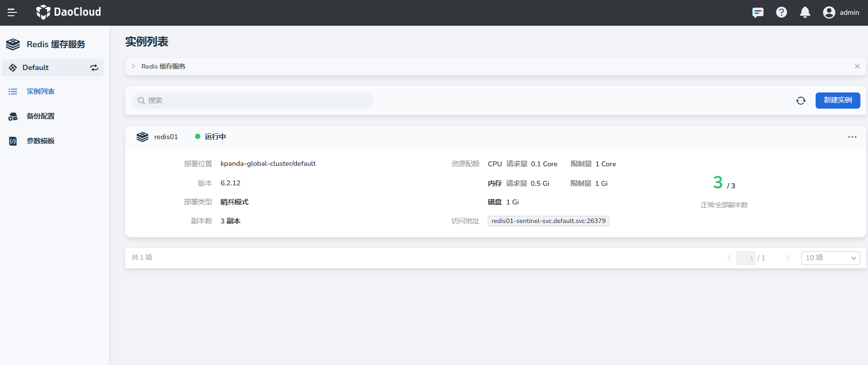
Task: Go to the next page arrow
Action: click(787, 258)
